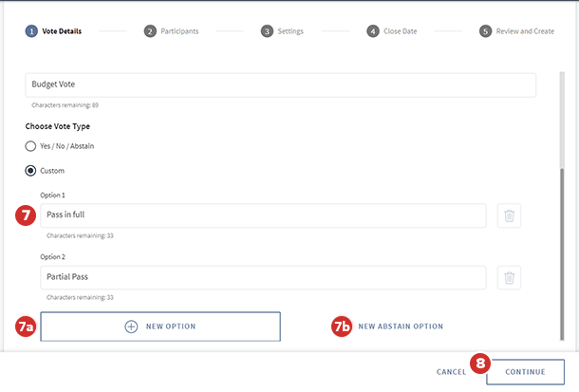Edit the Partial Pass option field
Image resolution: width=579 pixels, height=392 pixels.
[x=263, y=277]
